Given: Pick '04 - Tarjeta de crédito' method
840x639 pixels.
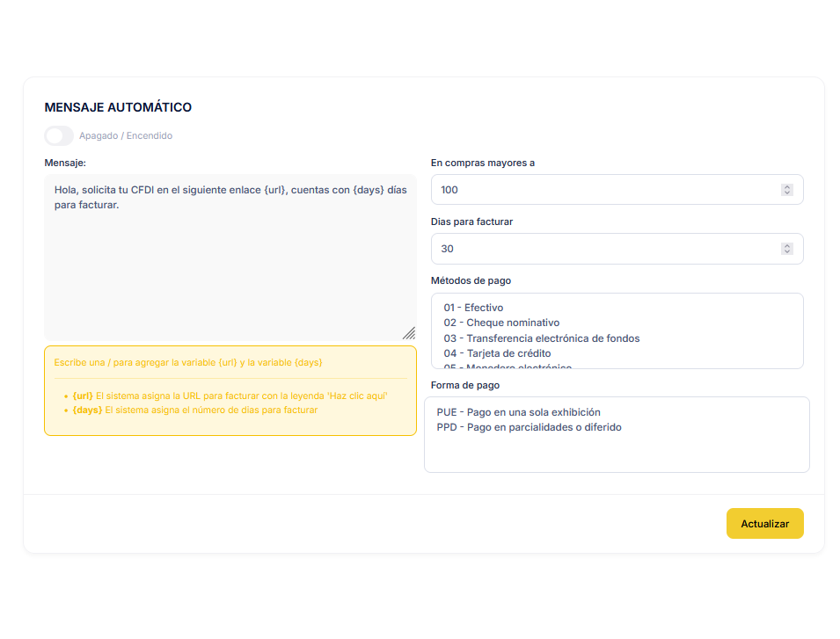Looking at the screenshot, I should 497,353.
